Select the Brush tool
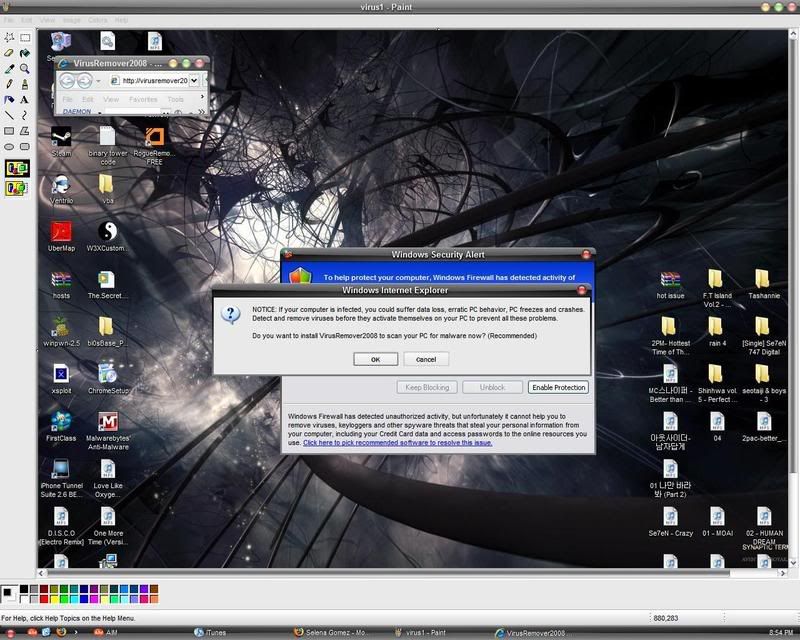This screenshot has height=640, width=800. tap(24, 84)
